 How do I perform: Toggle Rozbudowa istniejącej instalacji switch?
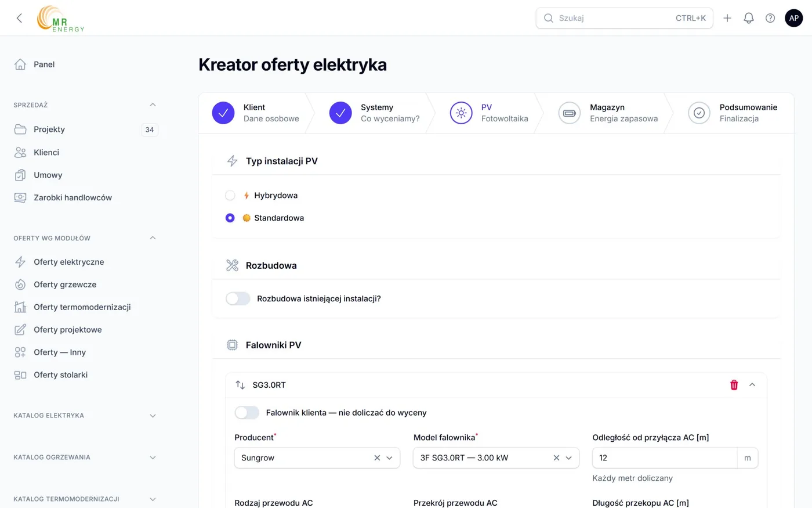(238, 298)
